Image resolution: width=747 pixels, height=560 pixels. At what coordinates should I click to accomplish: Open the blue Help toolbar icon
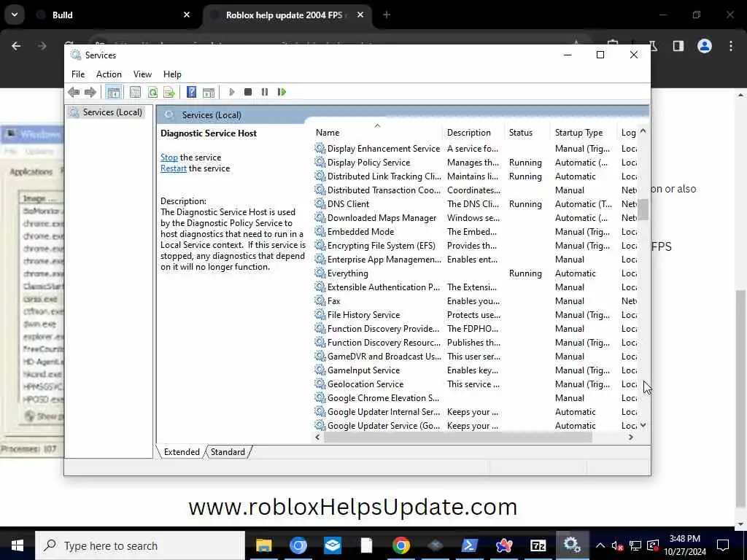point(192,92)
